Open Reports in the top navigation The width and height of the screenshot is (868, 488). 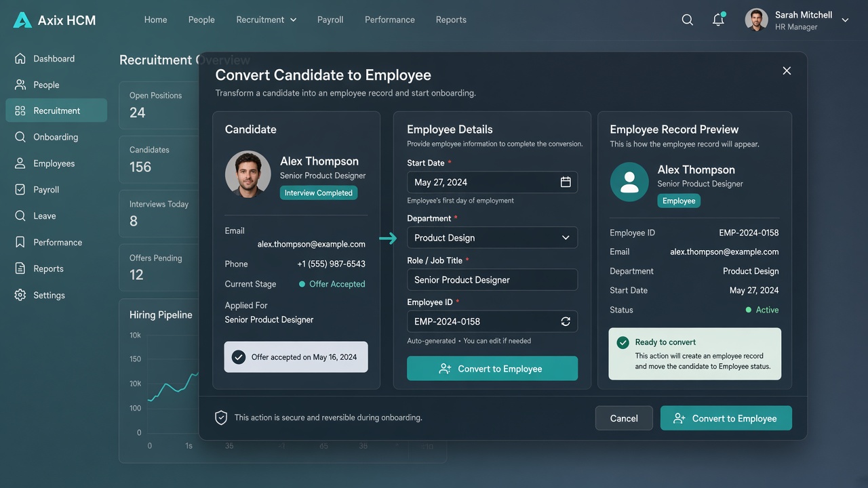[x=451, y=20]
